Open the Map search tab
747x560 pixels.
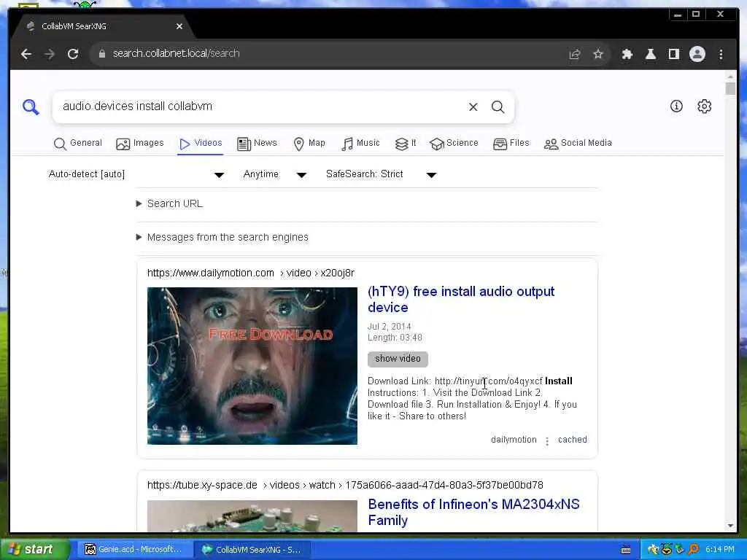tap(309, 144)
